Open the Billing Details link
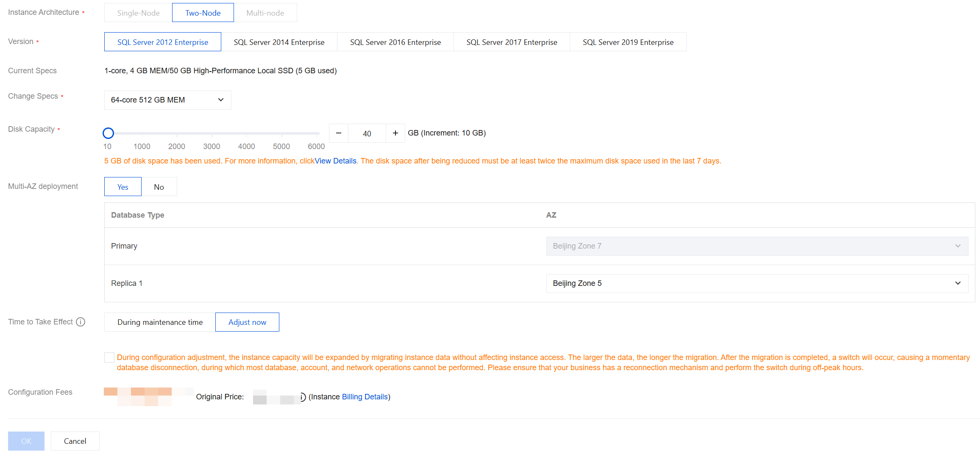 tap(365, 397)
